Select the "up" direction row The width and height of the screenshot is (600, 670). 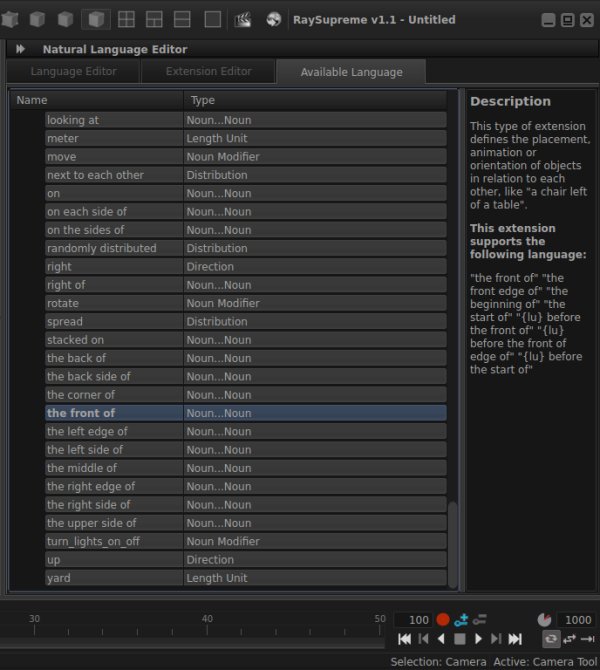(x=246, y=560)
